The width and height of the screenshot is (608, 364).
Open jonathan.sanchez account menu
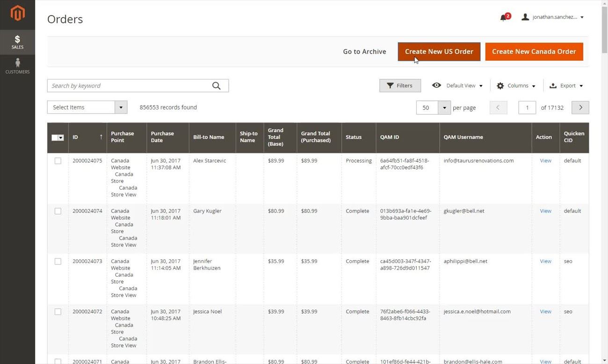552,17
